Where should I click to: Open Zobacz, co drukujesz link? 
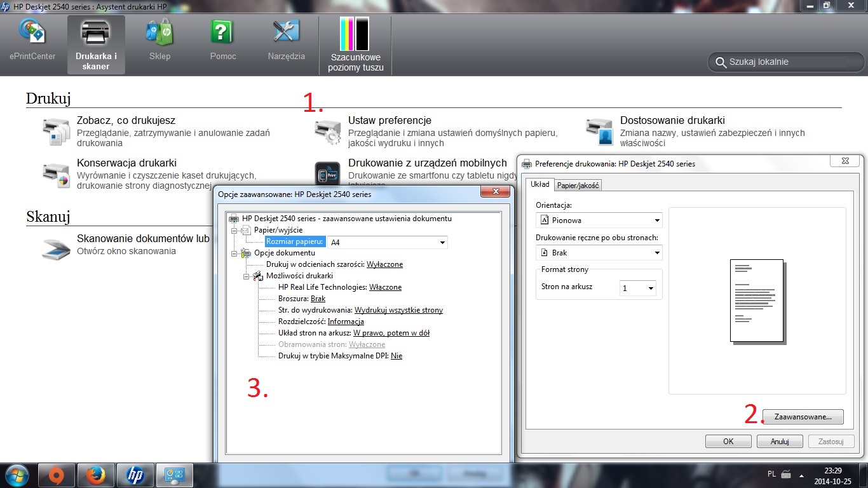(126, 120)
